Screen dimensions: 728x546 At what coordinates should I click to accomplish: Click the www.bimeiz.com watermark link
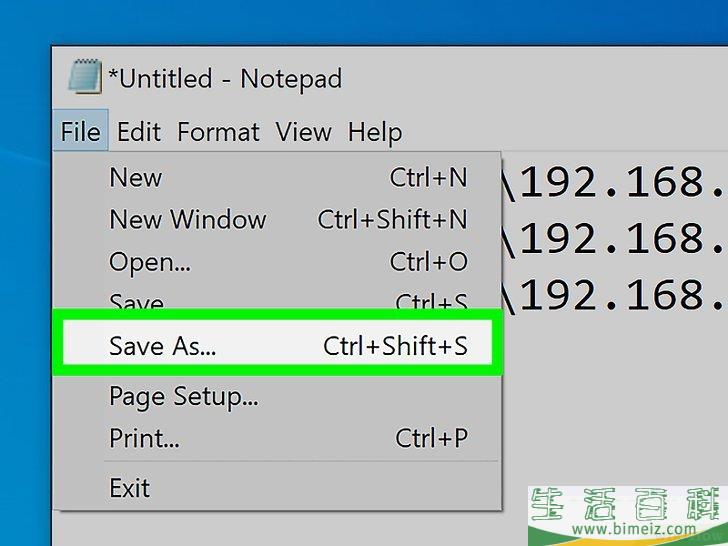click(633, 528)
